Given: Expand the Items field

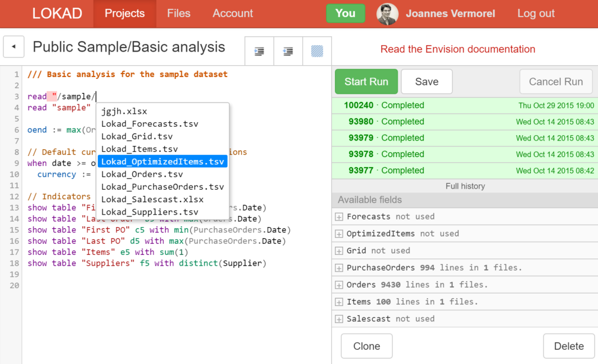Looking at the screenshot, I should point(339,302).
